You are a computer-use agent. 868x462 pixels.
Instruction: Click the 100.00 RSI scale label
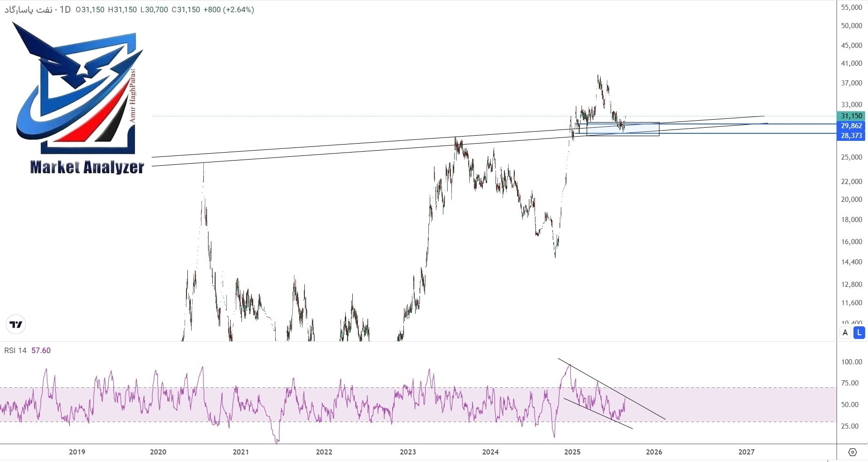[x=852, y=362]
